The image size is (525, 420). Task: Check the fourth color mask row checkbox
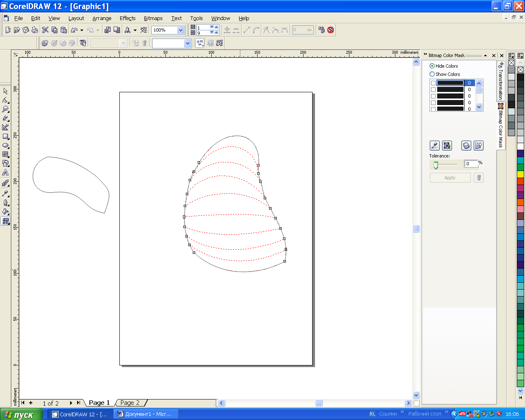pos(433,103)
